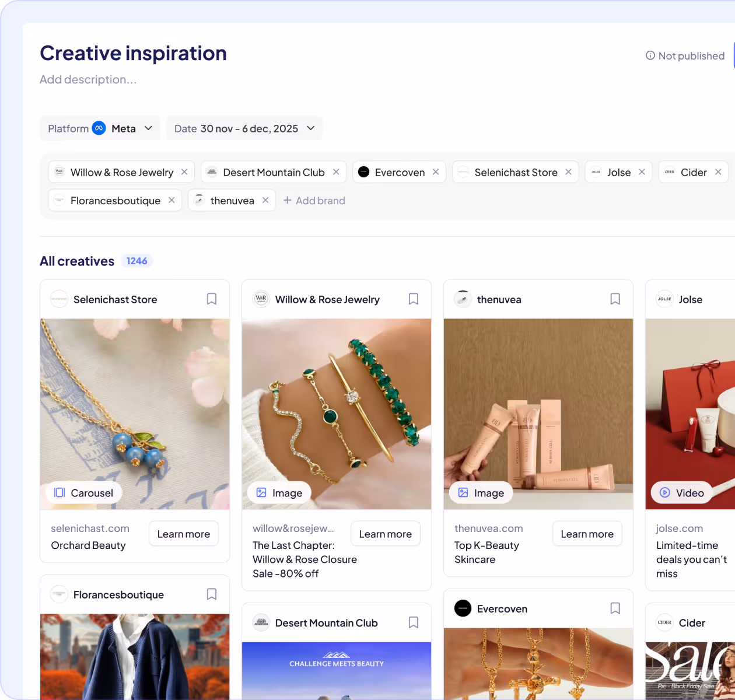Bookmark the Desert Mountain Club creative
The width and height of the screenshot is (735, 700).
point(414,622)
